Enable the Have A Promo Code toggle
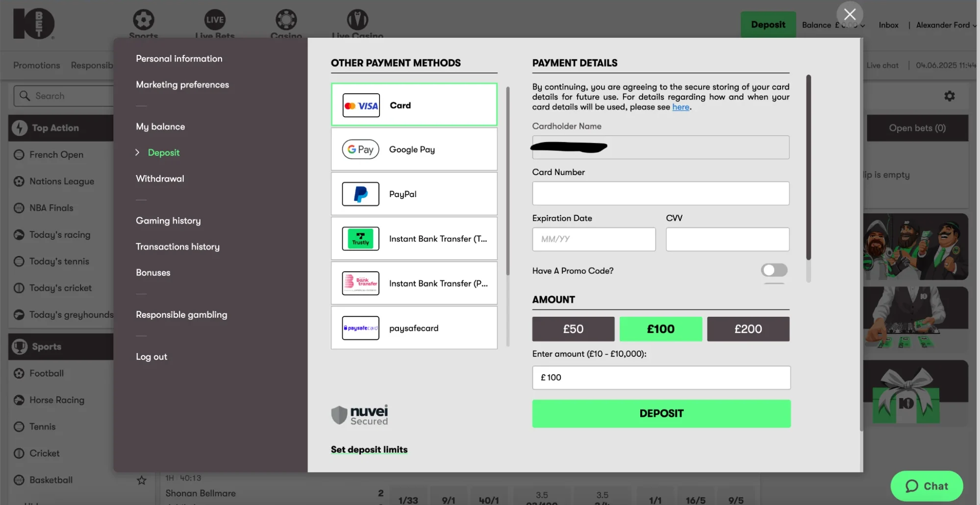Screen dimensions: 980x505 click(x=774, y=270)
